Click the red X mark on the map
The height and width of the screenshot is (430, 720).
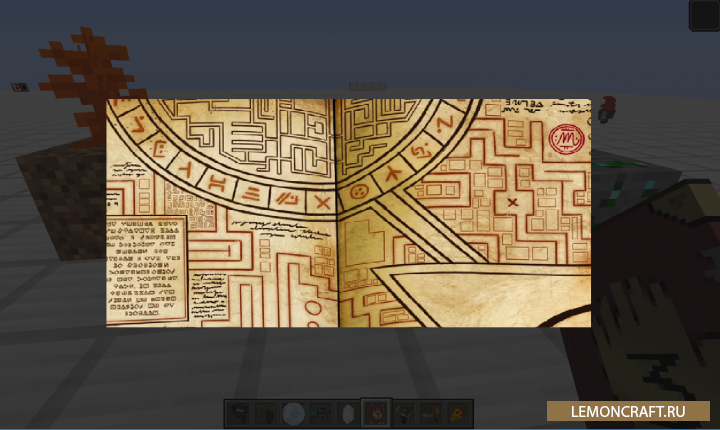(x=513, y=204)
